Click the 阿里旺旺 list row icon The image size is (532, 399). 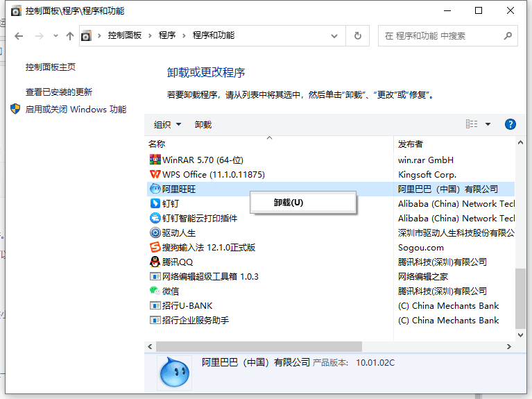(155, 189)
